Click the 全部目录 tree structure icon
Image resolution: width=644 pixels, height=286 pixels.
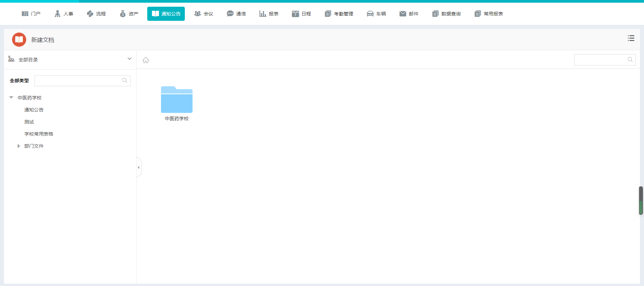[11, 59]
